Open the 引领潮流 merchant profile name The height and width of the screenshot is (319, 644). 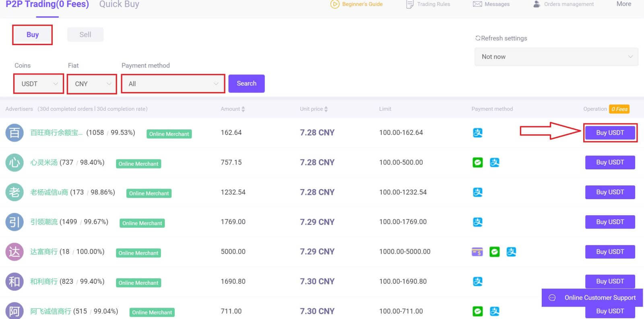(44, 222)
